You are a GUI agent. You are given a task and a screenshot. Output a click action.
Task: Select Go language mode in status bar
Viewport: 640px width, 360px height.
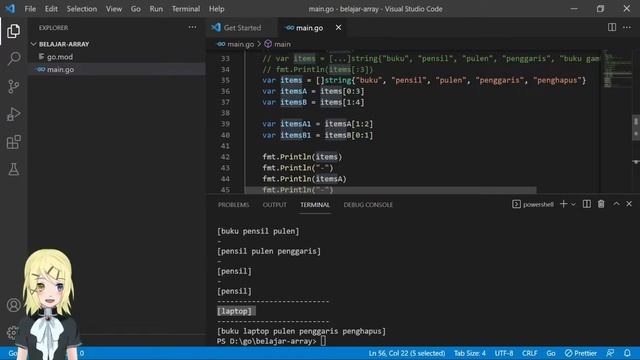pos(551,353)
